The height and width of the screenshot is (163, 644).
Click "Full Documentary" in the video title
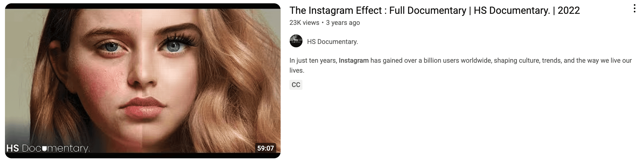coord(428,10)
